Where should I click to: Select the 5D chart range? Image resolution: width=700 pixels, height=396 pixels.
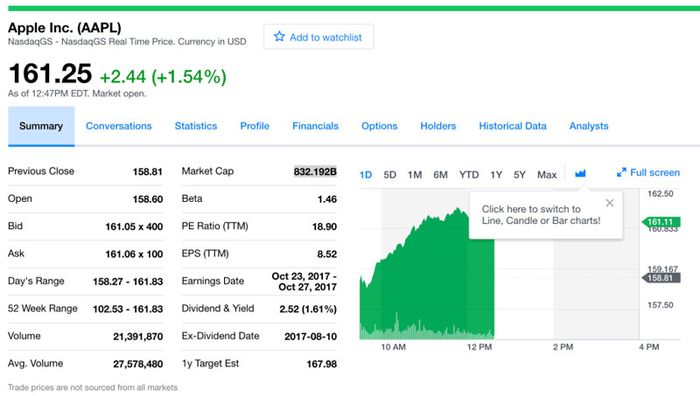click(x=390, y=175)
